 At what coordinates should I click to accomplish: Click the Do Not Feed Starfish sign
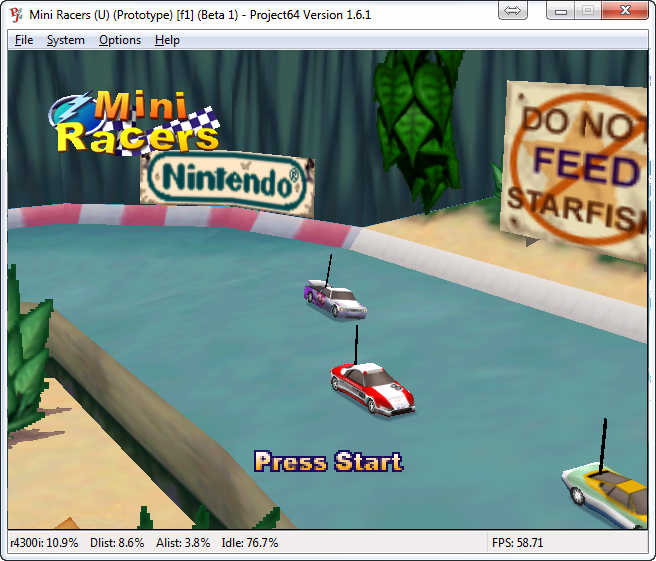[576, 170]
